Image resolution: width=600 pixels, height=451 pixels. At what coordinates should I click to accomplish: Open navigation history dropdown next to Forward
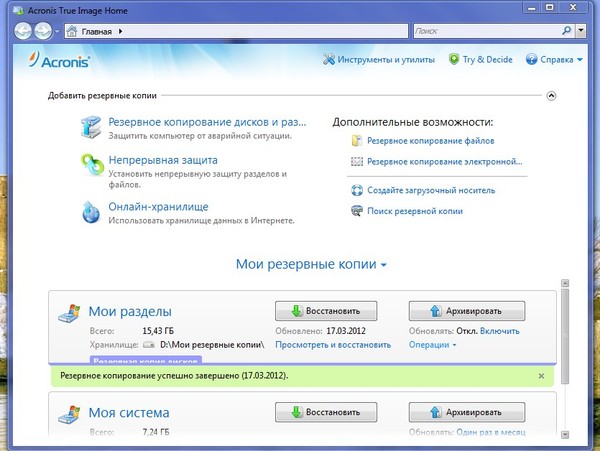pos(57,31)
